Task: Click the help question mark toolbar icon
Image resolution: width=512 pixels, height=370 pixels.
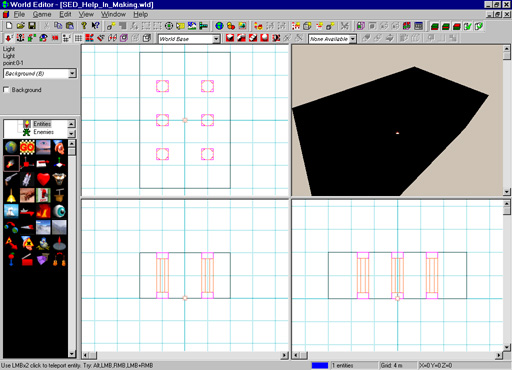Action: [x=84, y=26]
